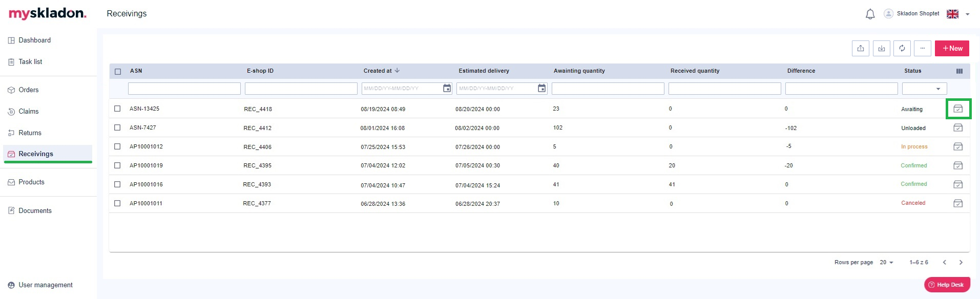This screenshot has width=980, height=299.
Task: Open receiving detail icon for AP10001016
Action: pos(958,184)
